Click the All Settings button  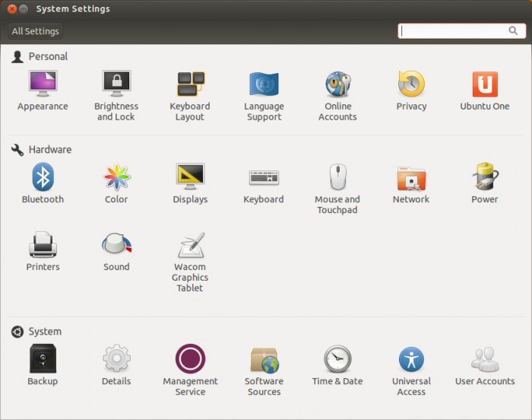[36, 31]
